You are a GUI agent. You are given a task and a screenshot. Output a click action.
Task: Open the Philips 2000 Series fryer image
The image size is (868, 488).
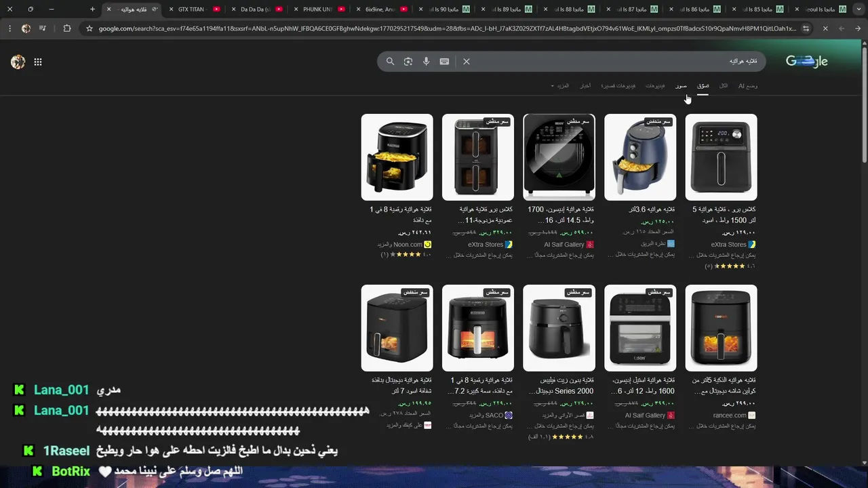(x=559, y=328)
